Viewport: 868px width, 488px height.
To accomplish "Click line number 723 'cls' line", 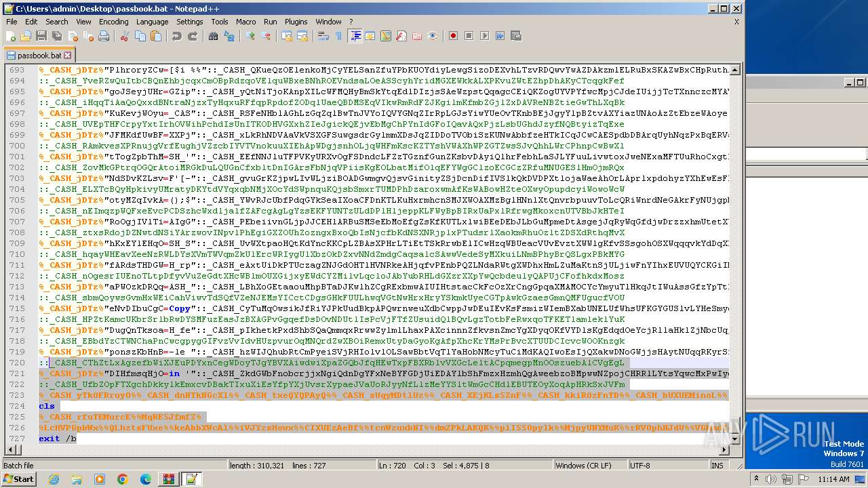I will pos(47,406).
